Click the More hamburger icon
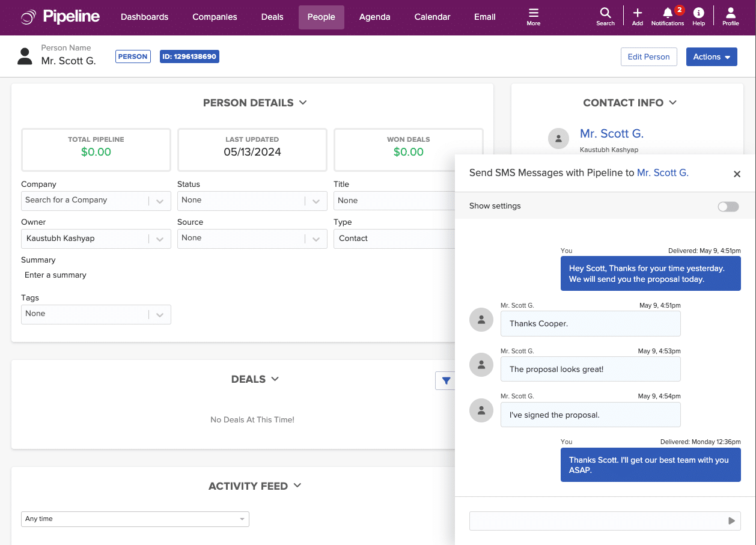 coord(534,13)
